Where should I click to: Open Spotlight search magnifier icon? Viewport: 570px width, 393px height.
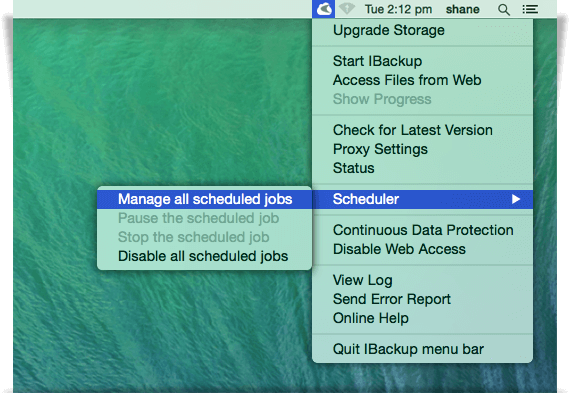coord(503,9)
